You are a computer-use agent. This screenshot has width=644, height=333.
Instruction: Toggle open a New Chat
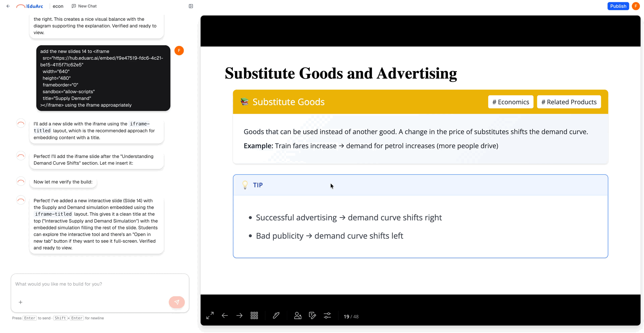tap(84, 6)
